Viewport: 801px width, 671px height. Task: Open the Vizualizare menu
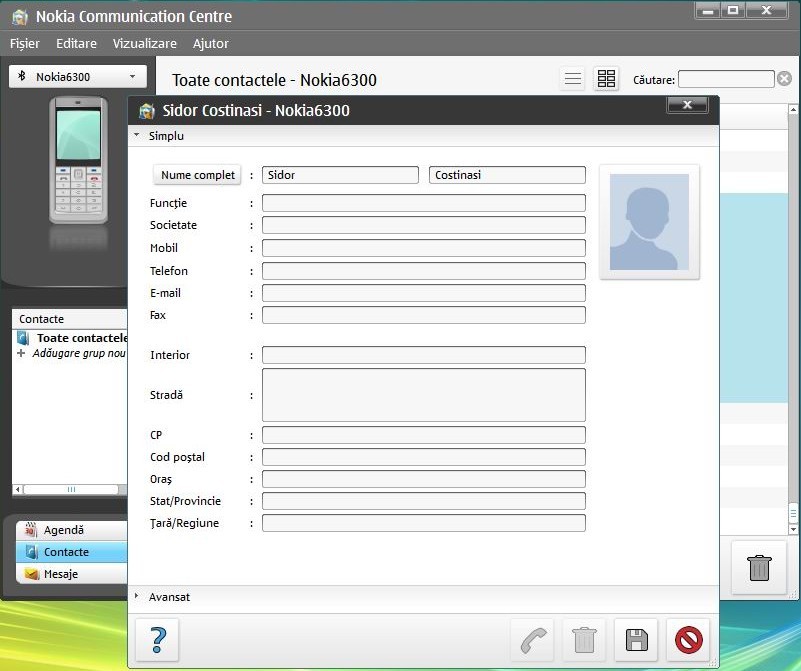point(145,43)
